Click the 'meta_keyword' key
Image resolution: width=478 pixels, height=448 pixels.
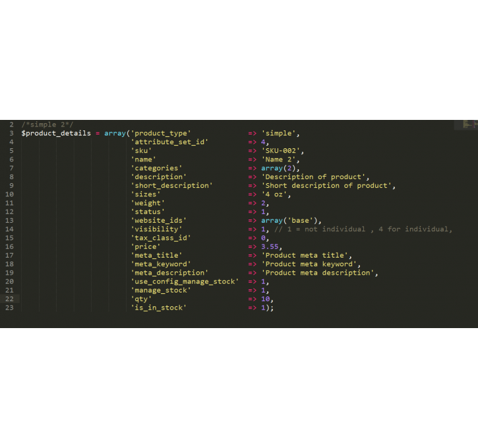click(x=161, y=264)
